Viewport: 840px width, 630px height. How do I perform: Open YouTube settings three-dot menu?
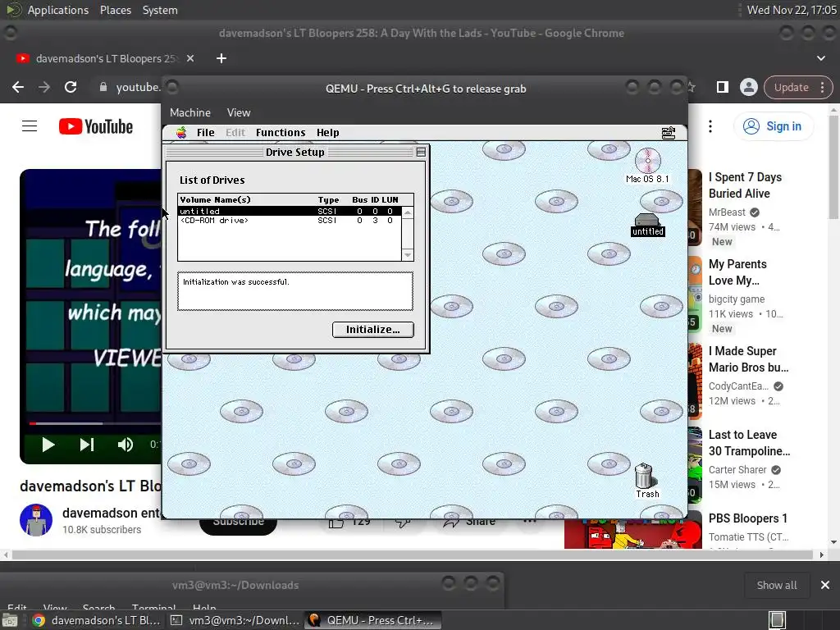point(710,126)
